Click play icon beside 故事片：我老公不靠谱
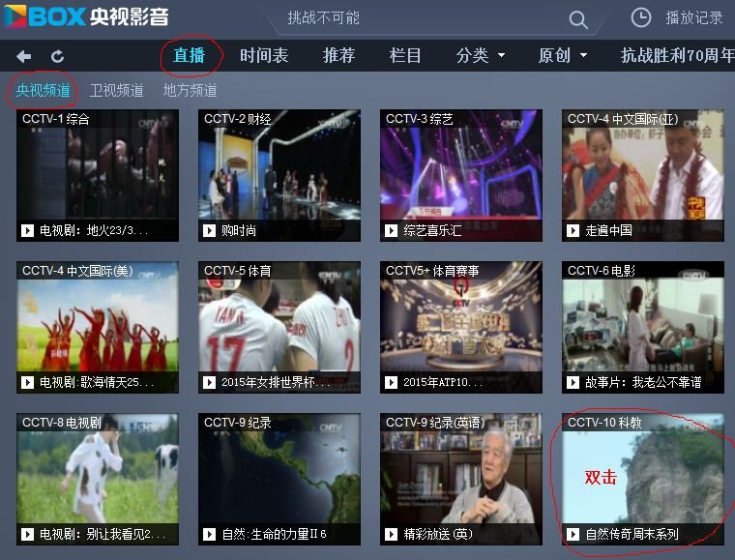735x560 pixels. [x=573, y=382]
